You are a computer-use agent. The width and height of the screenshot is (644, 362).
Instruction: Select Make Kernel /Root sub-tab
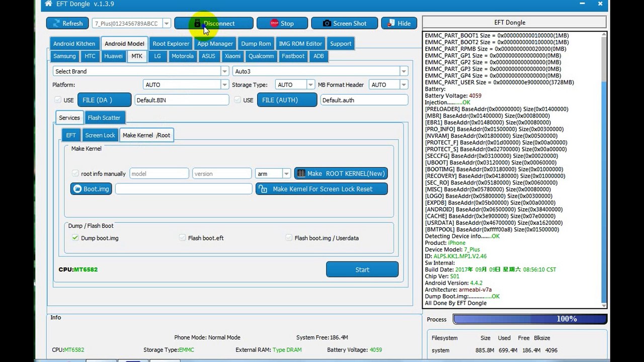click(146, 135)
